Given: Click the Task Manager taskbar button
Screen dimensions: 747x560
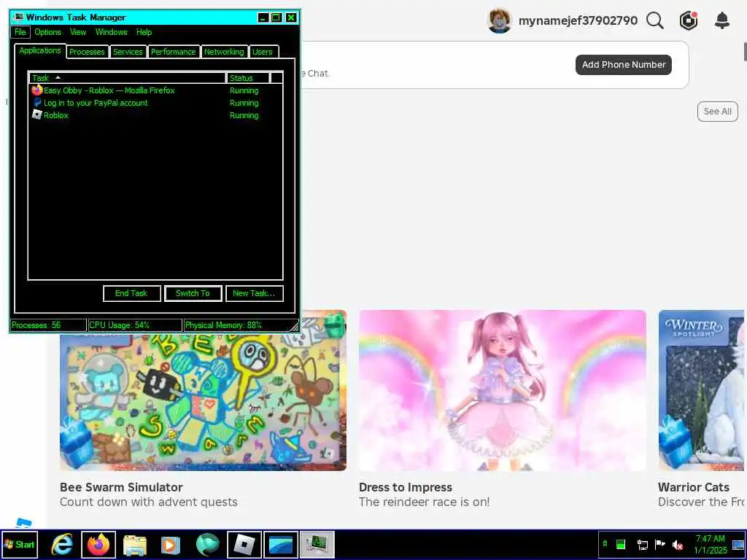Looking at the screenshot, I should pyautogui.click(x=317, y=544).
